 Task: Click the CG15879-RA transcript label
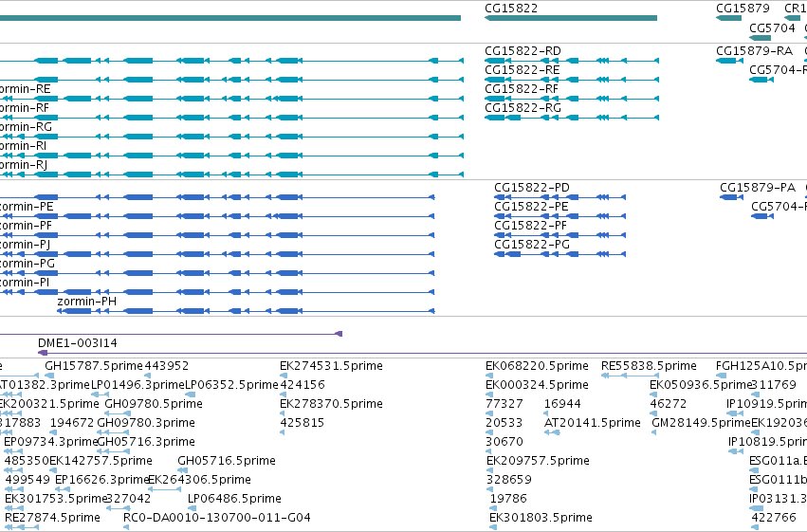point(754,51)
